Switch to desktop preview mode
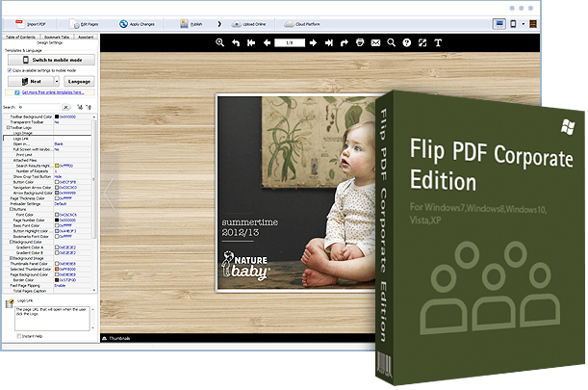 (x=499, y=22)
